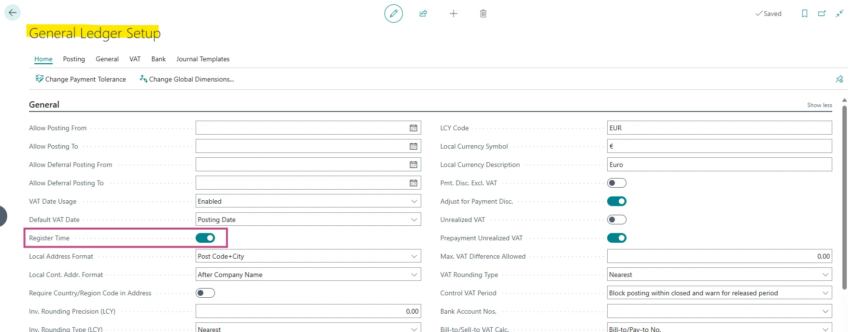Open calendar for Allow Posting From
The width and height of the screenshot is (868, 332).
click(x=413, y=128)
